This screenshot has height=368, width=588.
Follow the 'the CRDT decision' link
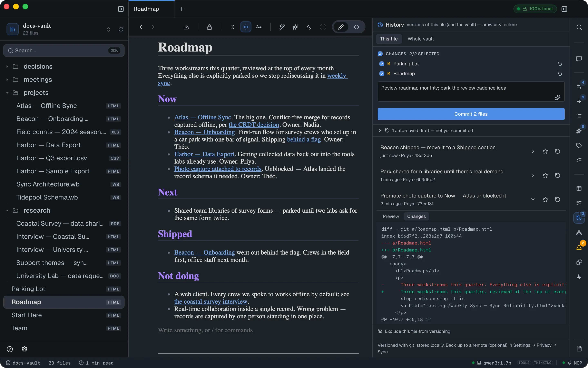click(254, 125)
